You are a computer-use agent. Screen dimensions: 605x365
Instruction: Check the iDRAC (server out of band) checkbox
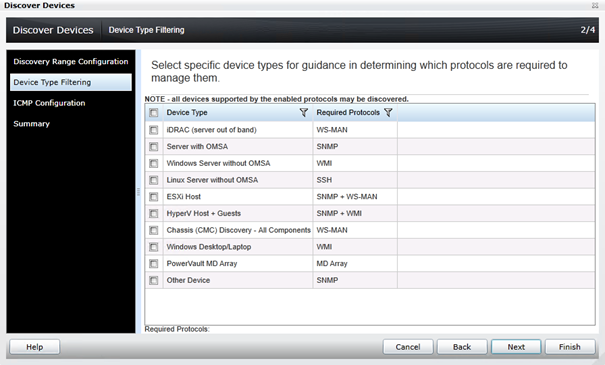154,130
